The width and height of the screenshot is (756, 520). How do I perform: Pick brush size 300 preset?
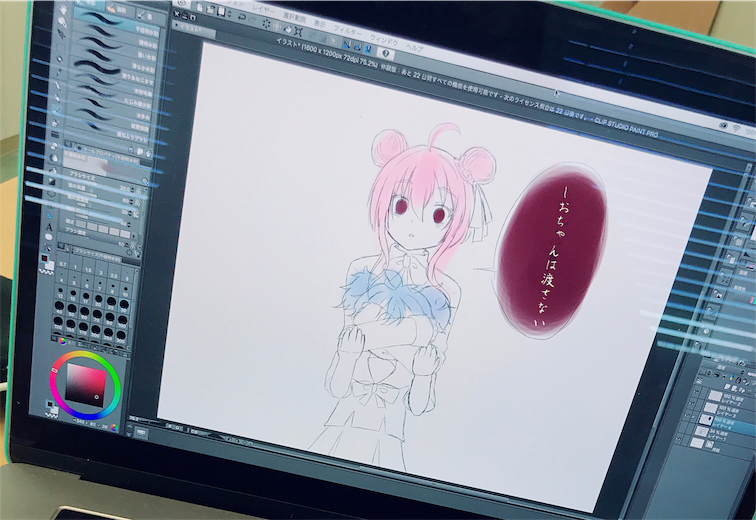[121, 337]
